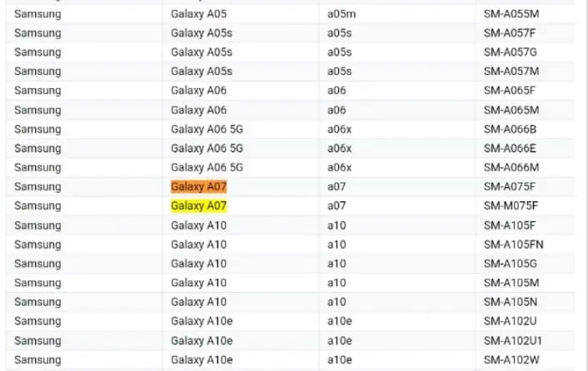Click the SM-A105G model code
The image size is (588, 371).
pos(511,264)
